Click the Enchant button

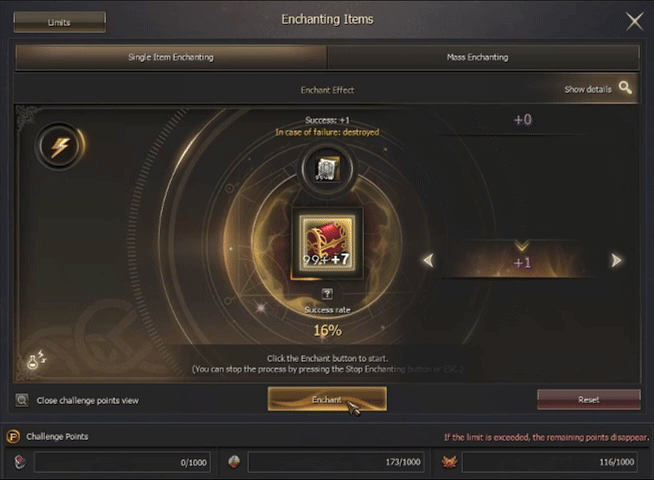(x=327, y=399)
